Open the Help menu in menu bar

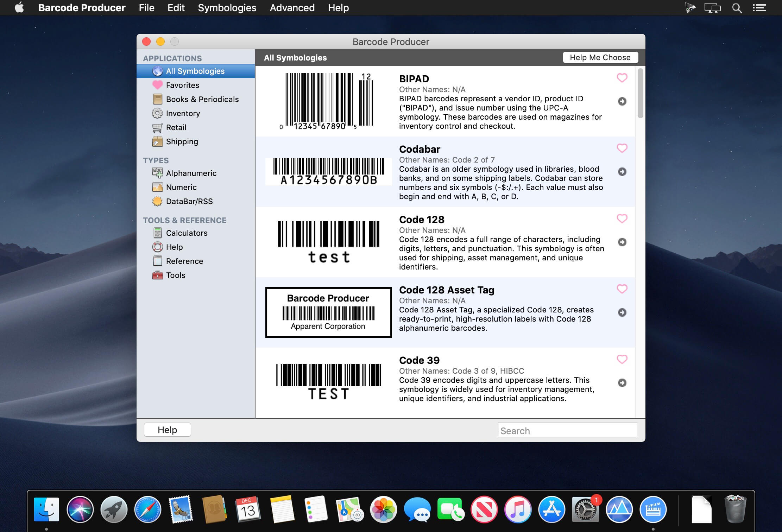(338, 8)
